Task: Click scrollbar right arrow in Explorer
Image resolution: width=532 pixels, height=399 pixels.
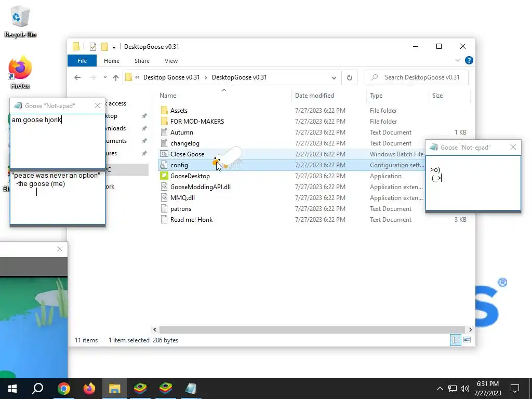Action: [470, 329]
